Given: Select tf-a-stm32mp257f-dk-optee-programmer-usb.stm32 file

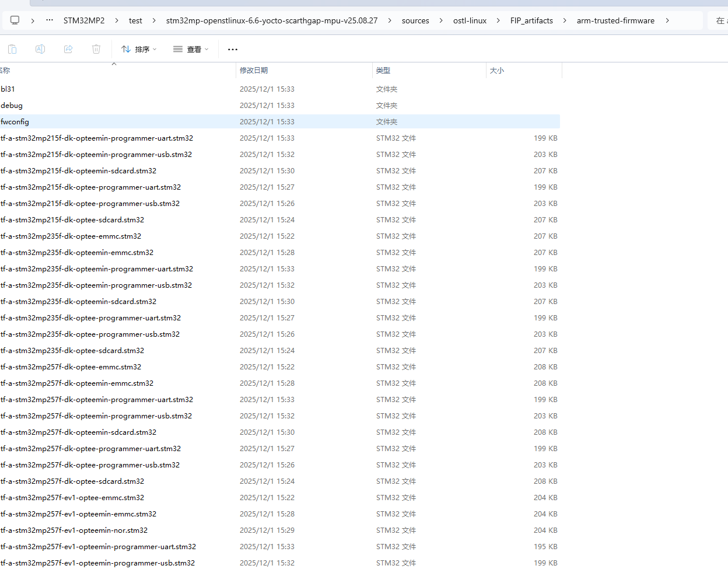Looking at the screenshot, I should pos(280,465).
